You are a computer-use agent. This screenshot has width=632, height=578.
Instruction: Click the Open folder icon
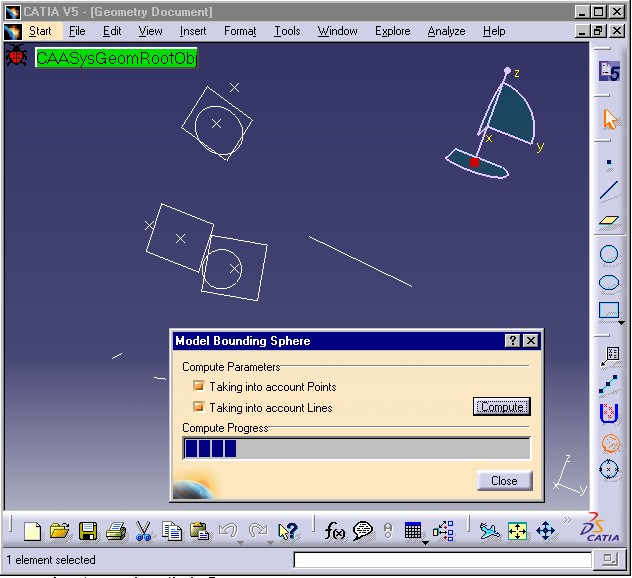[x=60, y=531]
